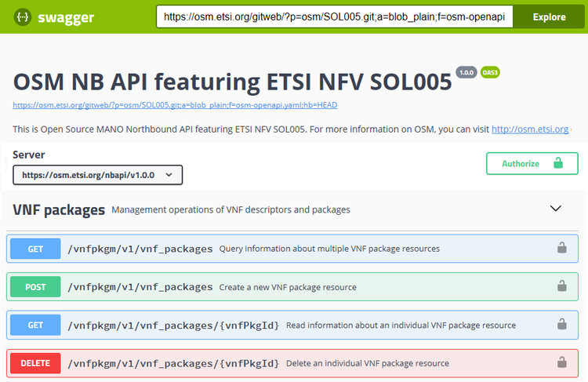Image resolution: width=588 pixels, height=382 pixels.
Task: Click the Swagger logo icon
Action: (x=25, y=16)
